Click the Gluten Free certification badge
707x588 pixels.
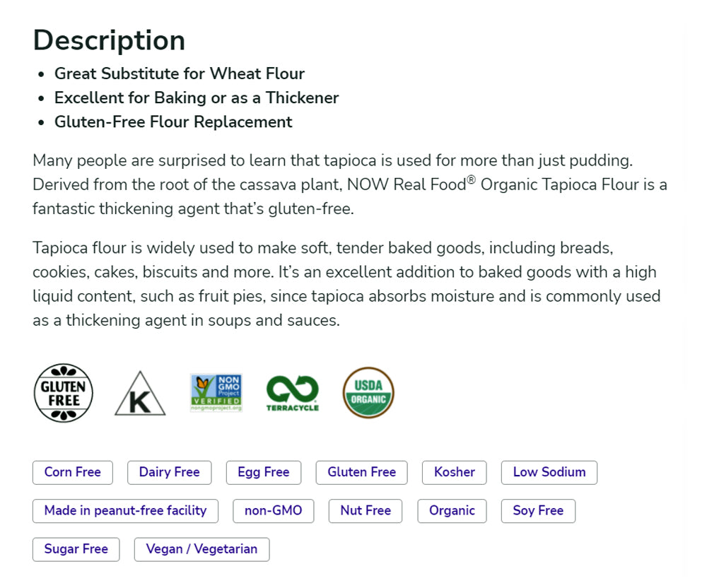point(64,394)
